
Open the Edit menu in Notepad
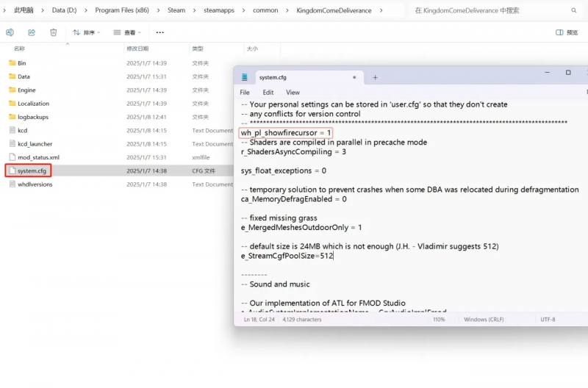coord(268,93)
